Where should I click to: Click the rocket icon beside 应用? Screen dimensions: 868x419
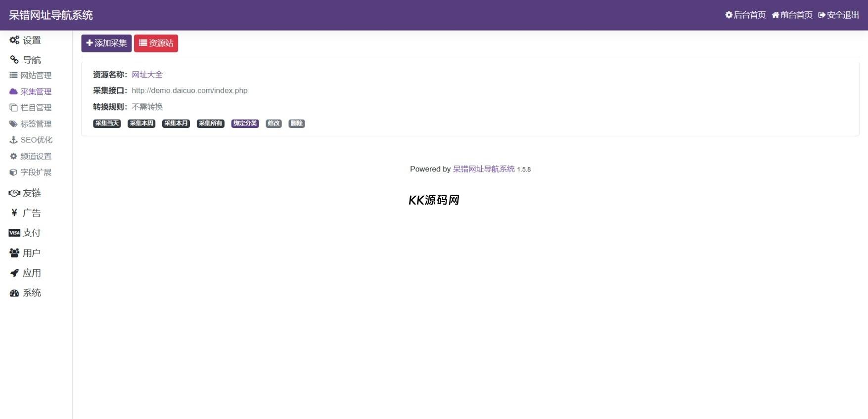[x=14, y=273]
